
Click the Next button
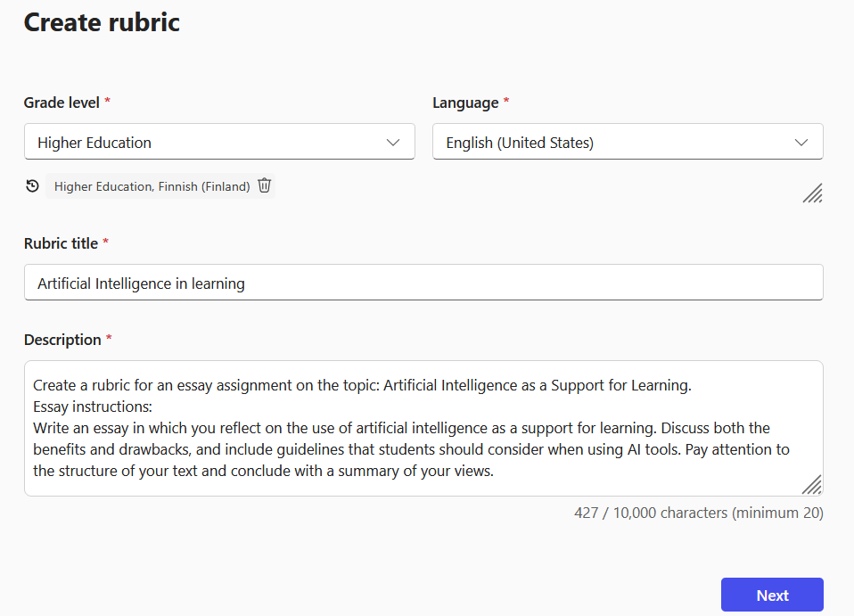(772, 595)
